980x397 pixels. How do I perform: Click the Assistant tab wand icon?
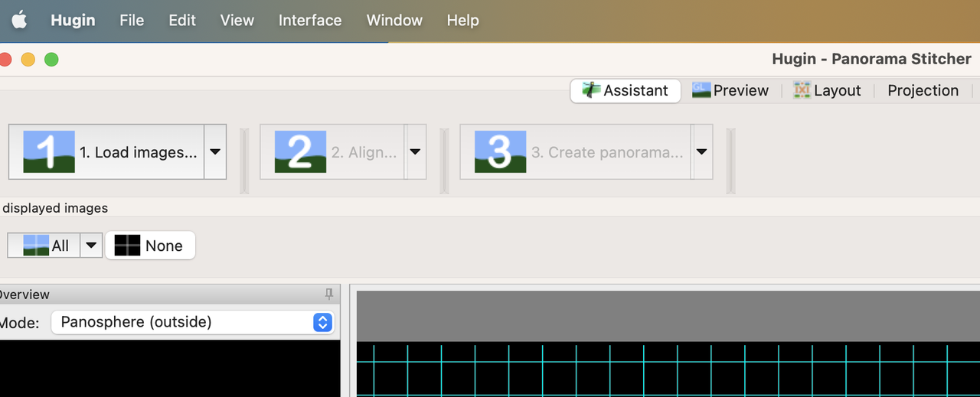[x=591, y=89]
